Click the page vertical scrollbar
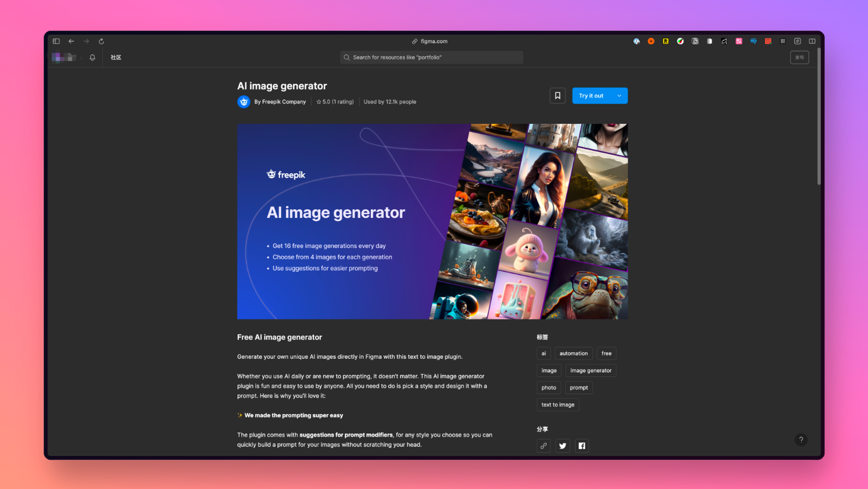The image size is (868, 489). (x=819, y=117)
